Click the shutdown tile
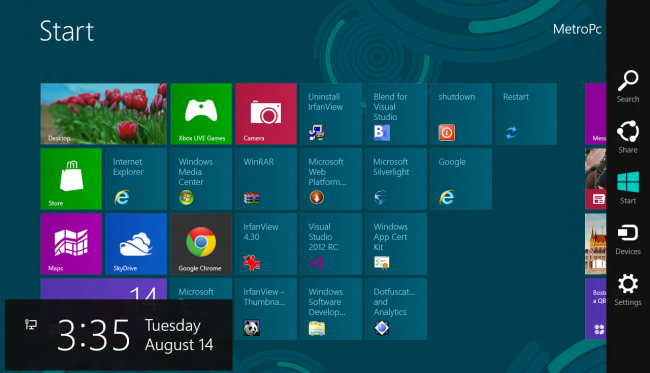Image resolution: width=650 pixels, height=373 pixels. [x=461, y=114]
